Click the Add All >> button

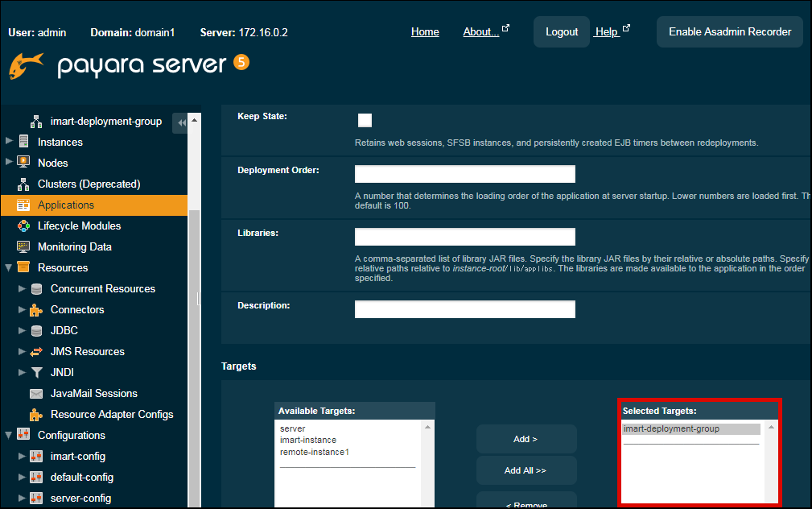click(526, 470)
